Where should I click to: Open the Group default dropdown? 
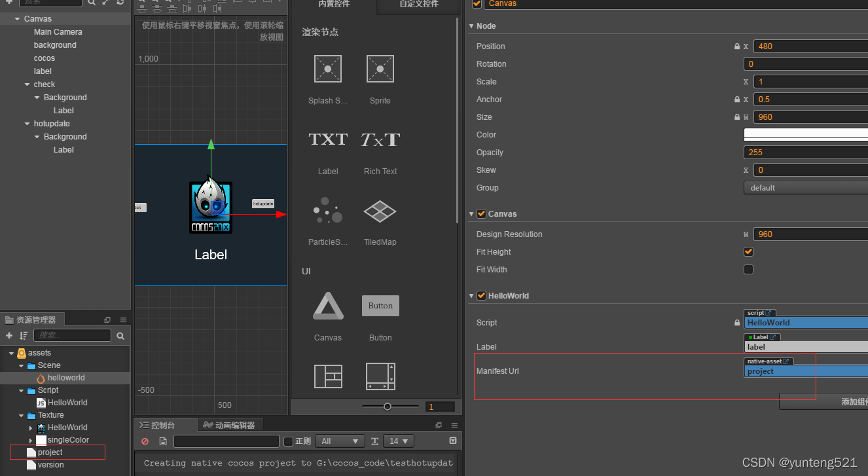tap(806, 188)
